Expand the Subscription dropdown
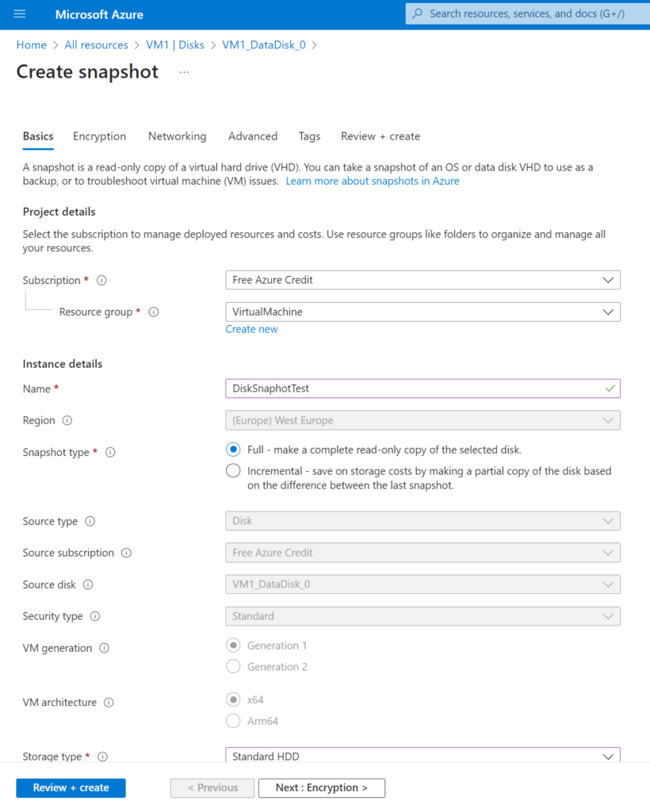The width and height of the screenshot is (650, 812). (x=422, y=280)
